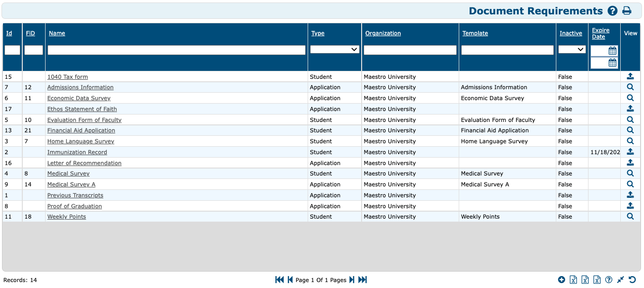Open the Inactive filter dropdown
The width and height of the screenshot is (644, 288).
(572, 50)
